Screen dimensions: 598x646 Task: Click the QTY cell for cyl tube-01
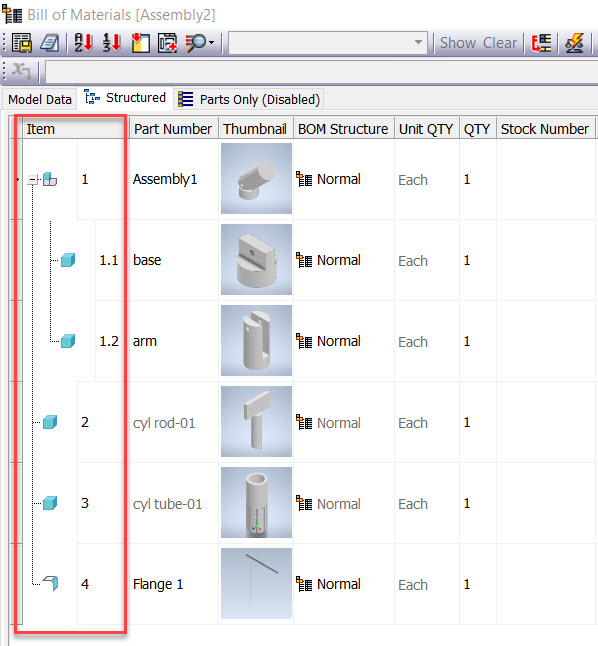[478, 503]
